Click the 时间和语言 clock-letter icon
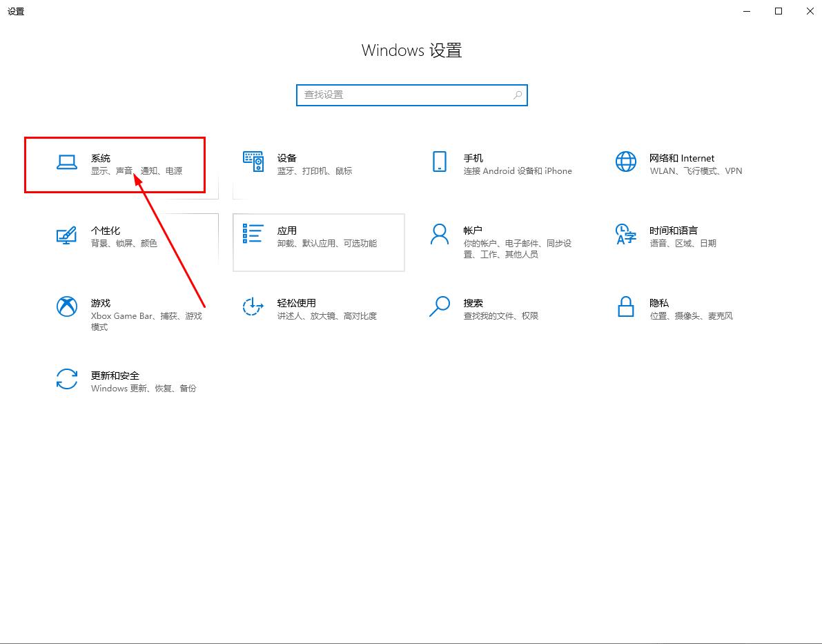822x644 pixels. pos(625,234)
